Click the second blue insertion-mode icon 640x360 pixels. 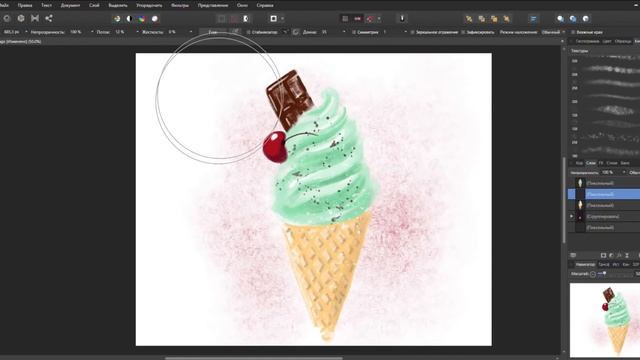coord(573,19)
